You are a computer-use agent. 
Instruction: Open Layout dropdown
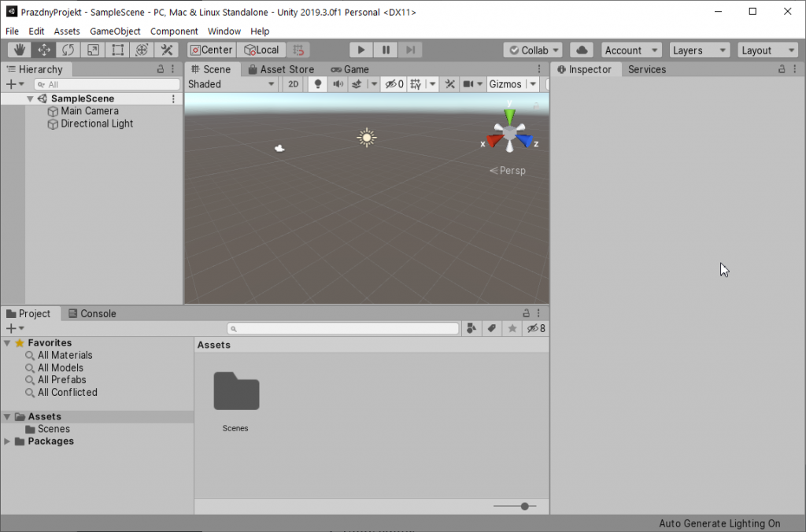pyautogui.click(x=767, y=50)
